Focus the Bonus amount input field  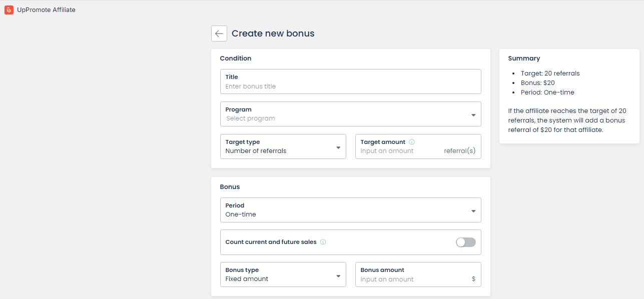[410, 279]
